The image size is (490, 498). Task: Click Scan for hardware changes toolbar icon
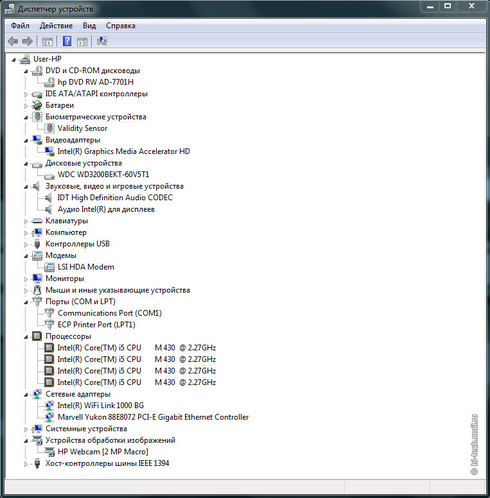[x=102, y=41]
